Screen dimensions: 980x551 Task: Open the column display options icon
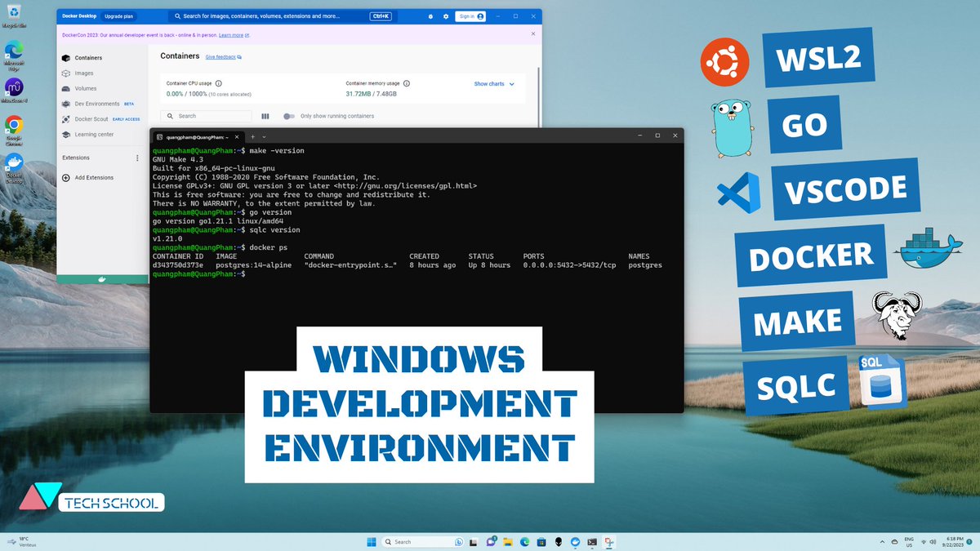(x=265, y=116)
